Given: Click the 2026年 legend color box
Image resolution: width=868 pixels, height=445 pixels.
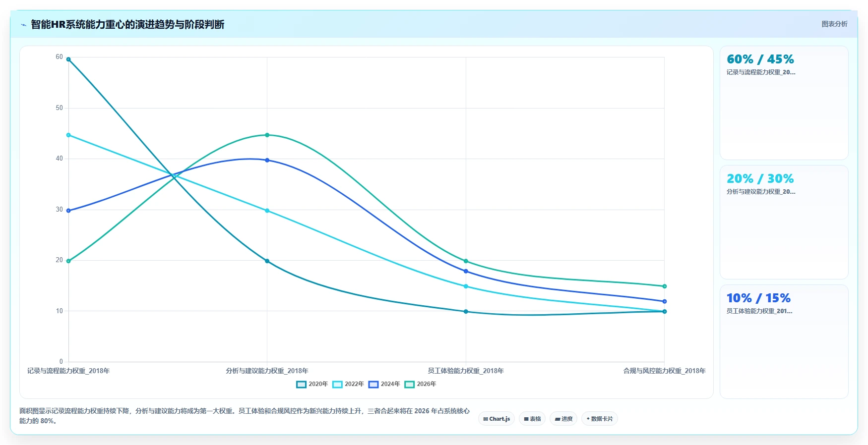Looking at the screenshot, I should (x=410, y=385).
